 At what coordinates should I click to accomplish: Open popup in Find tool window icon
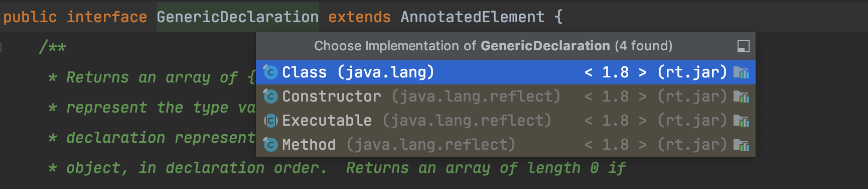tap(743, 46)
